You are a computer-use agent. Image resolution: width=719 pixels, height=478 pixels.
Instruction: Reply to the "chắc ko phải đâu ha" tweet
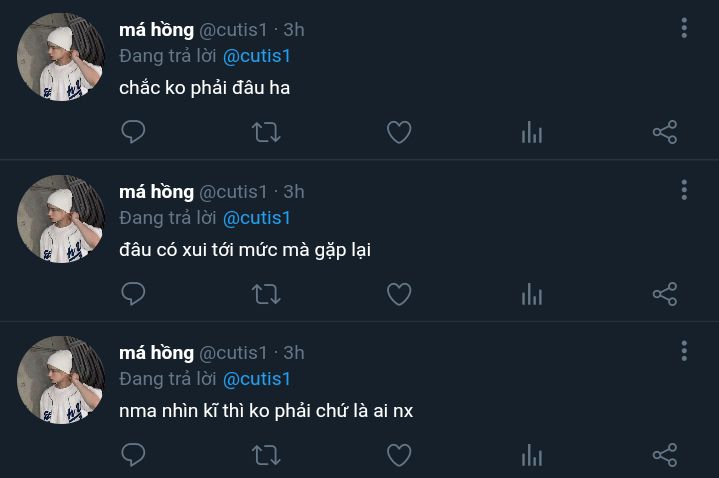coord(133,132)
